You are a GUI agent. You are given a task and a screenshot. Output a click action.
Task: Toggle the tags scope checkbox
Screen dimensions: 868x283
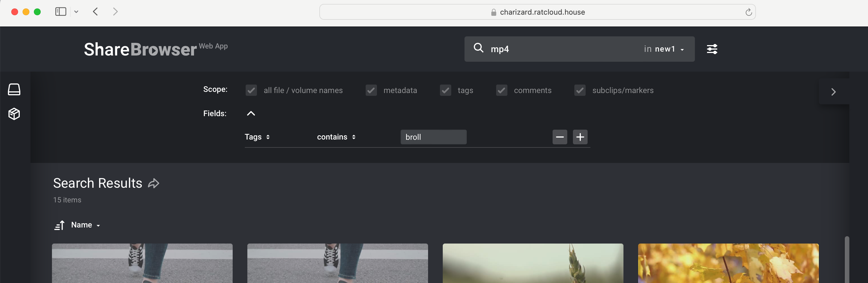click(x=445, y=90)
